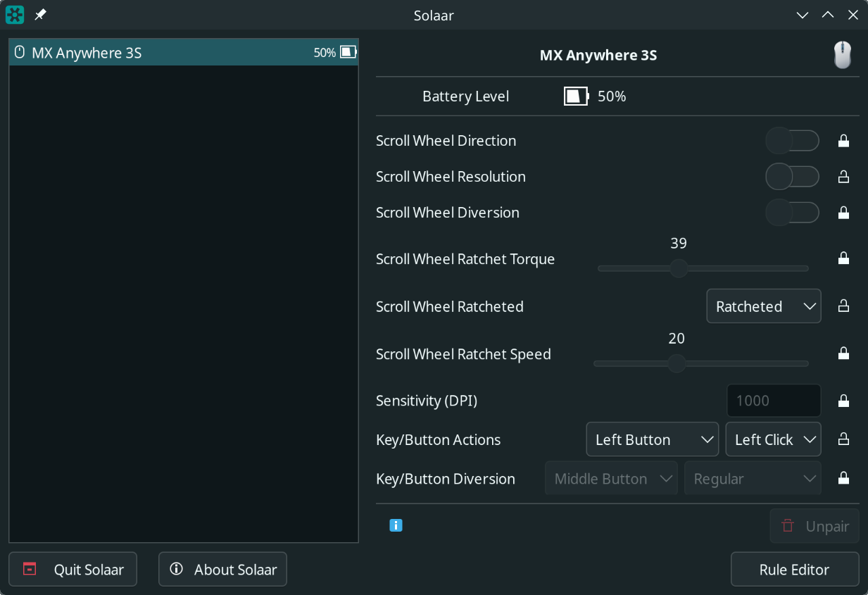This screenshot has width=868, height=595.
Task: Toggle Scroll Wheel Resolution switch
Action: tap(793, 177)
